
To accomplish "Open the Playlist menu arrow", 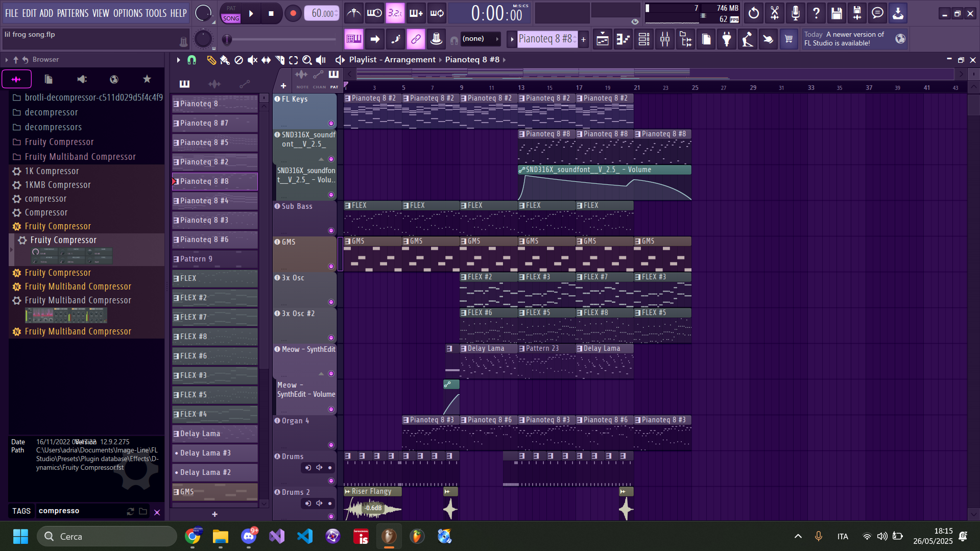I will coord(178,60).
